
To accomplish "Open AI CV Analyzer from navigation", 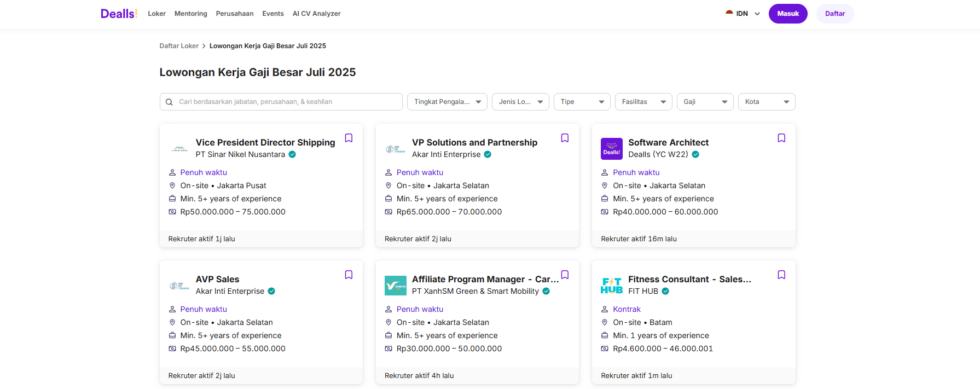I will (x=317, y=14).
